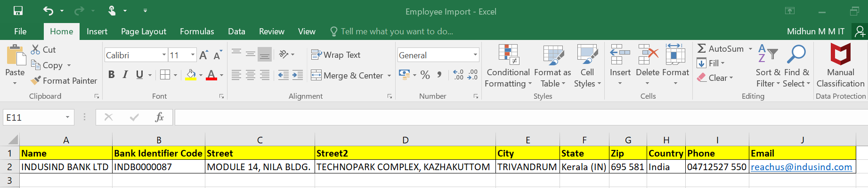Screen dimensions: 868x188
Task: Click the Paste clipboard icon
Action: 15,55
